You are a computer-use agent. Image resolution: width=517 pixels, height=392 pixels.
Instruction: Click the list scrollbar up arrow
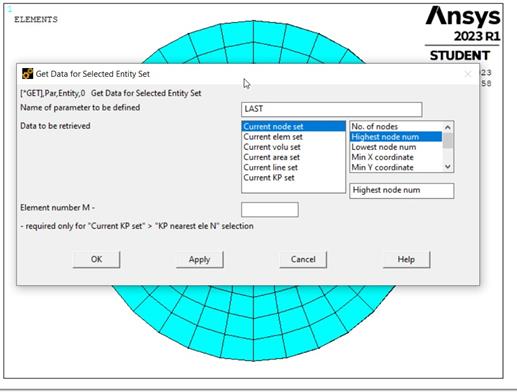448,127
